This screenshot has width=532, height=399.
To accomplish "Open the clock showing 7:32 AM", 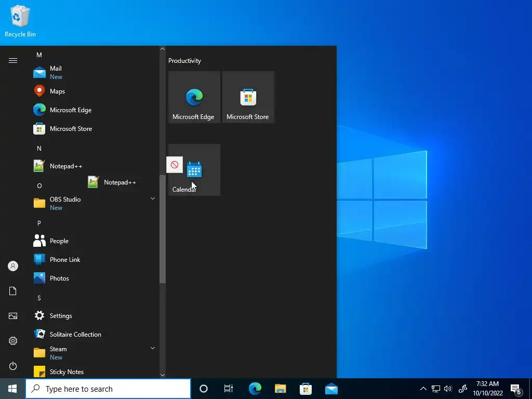I will pos(488,389).
